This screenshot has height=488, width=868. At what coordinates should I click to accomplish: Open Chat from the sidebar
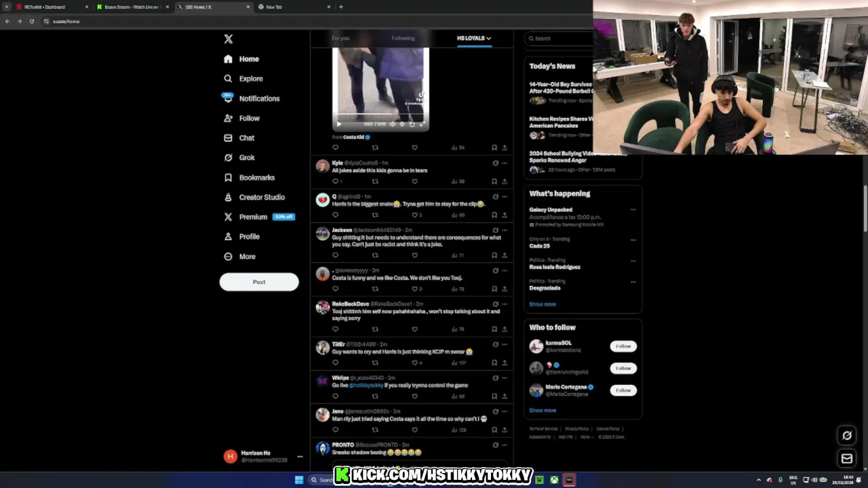tap(239, 138)
